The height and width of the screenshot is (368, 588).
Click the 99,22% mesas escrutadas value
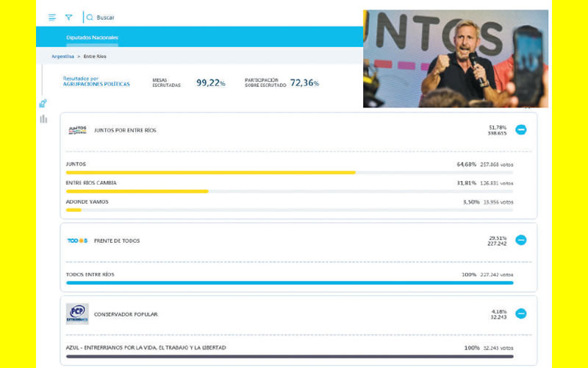tap(211, 83)
